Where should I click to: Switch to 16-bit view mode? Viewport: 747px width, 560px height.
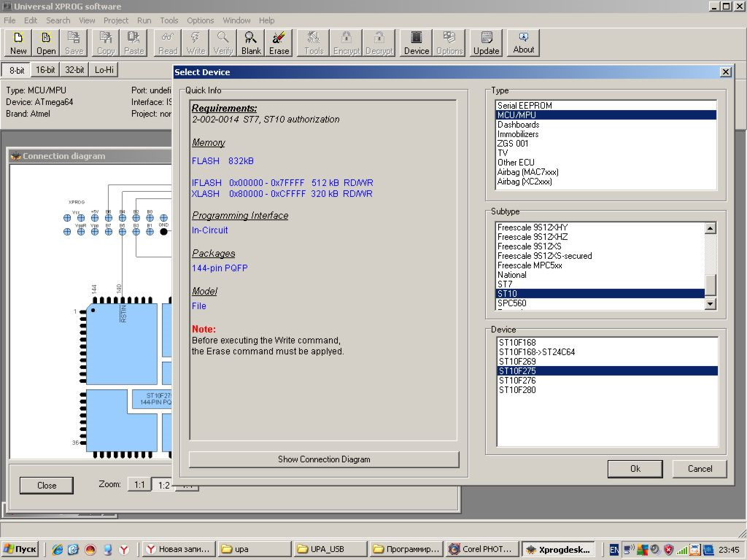(x=45, y=70)
